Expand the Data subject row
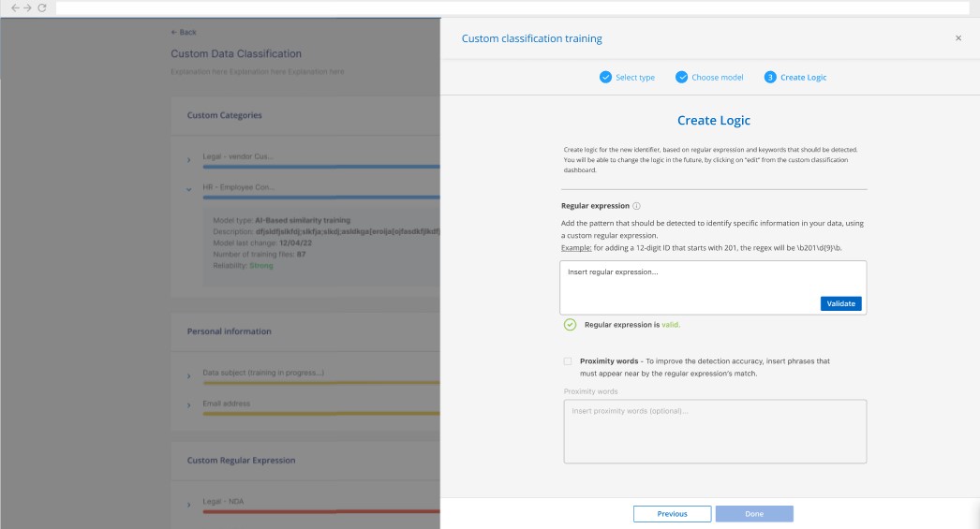Image resolution: width=980 pixels, height=529 pixels. (x=188, y=375)
